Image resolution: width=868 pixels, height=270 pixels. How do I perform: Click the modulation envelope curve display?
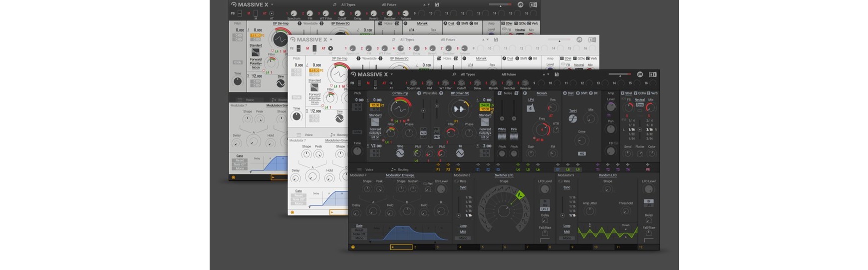tap(410, 233)
